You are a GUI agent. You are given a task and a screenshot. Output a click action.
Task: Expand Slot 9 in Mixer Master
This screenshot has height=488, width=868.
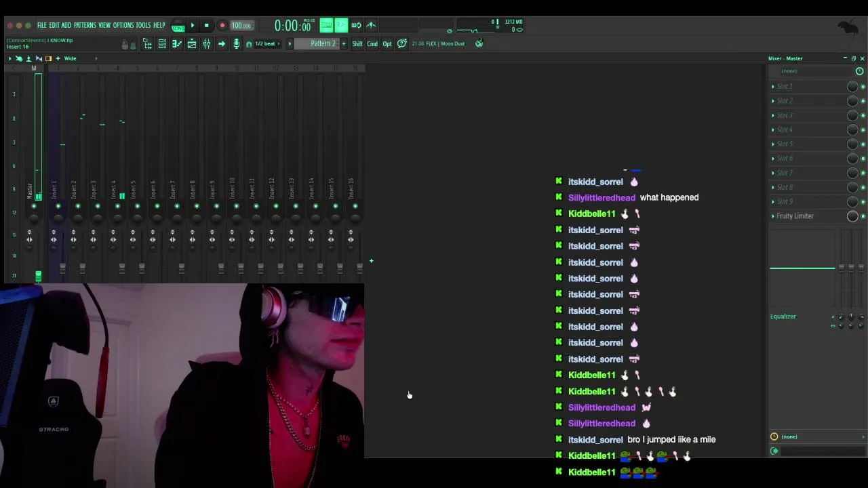click(x=773, y=201)
